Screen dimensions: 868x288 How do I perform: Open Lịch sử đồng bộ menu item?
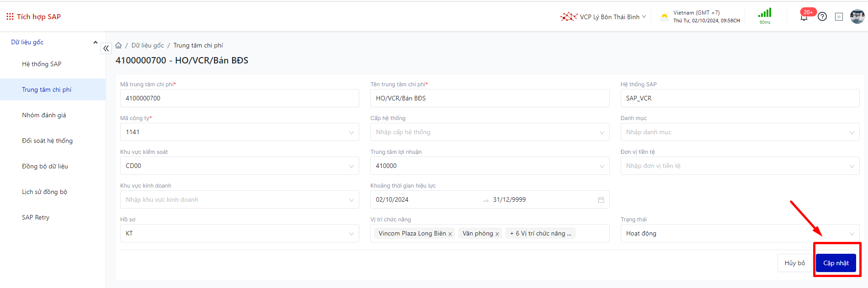[44, 192]
